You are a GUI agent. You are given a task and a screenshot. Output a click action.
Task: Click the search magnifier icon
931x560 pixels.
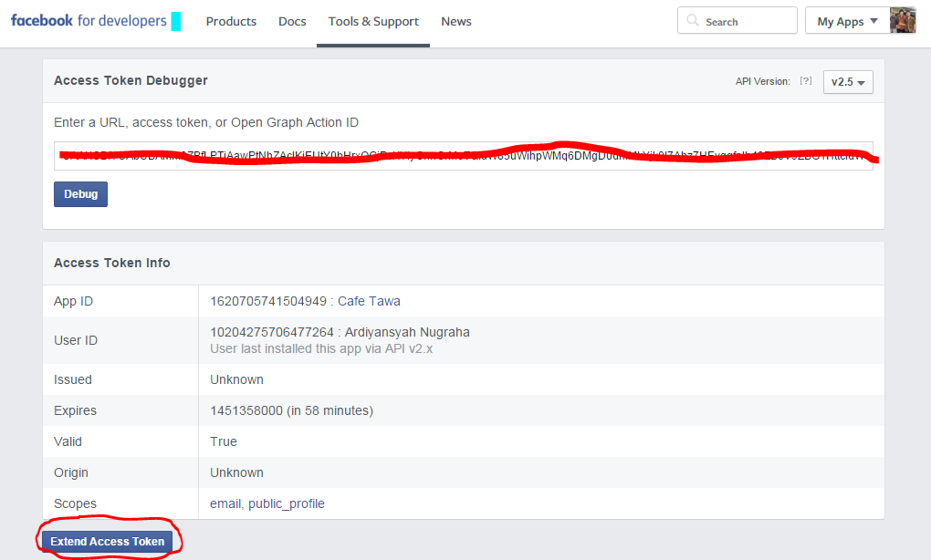[692, 21]
